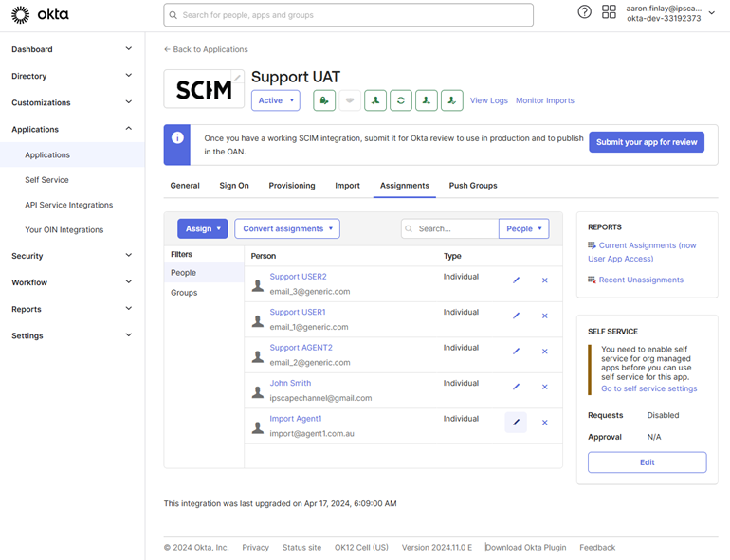Viewport: 730px width, 560px height.
Task: Click the assignments Search field
Action: tap(455, 228)
